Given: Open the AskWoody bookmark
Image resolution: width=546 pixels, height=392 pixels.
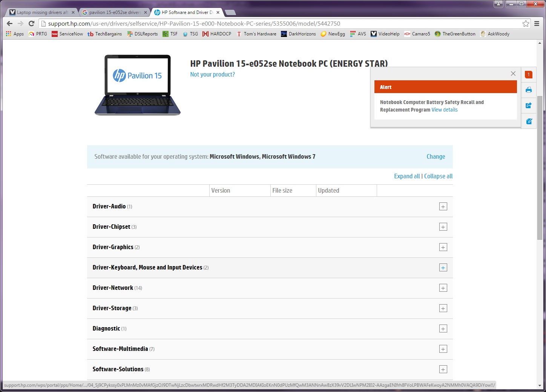Looking at the screenshot, I should click(495, 34).
